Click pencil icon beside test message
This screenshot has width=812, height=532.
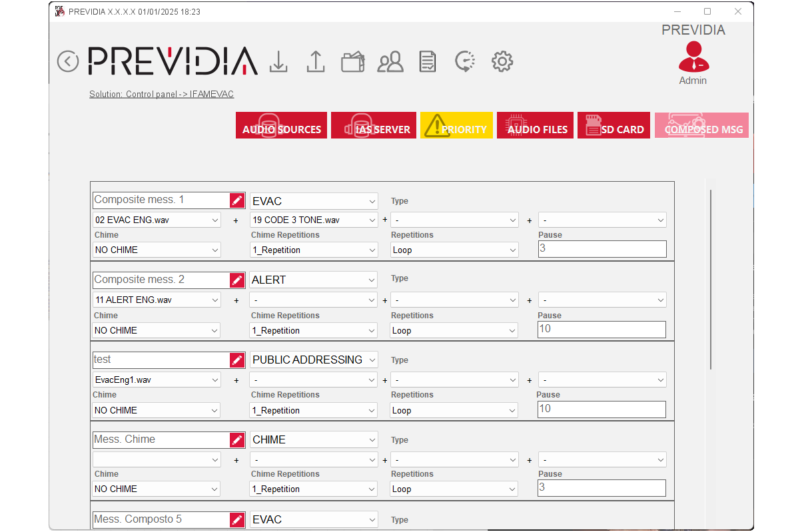(237, 360)
